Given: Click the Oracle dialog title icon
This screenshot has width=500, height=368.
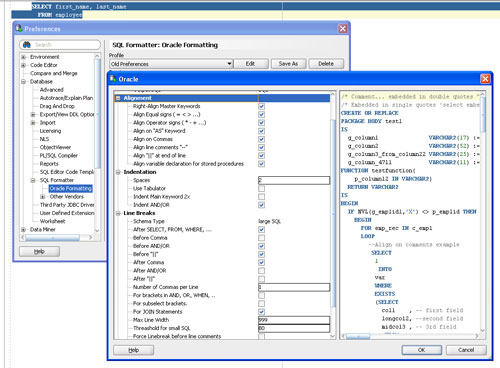Looking at the screenshot, I should click(x=113, y=79).
